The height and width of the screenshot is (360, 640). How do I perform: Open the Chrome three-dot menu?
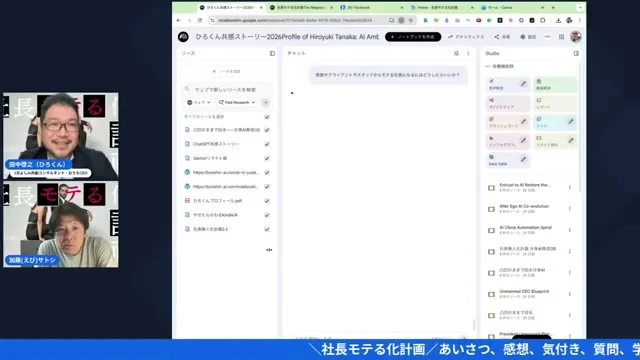click(580, 20)
